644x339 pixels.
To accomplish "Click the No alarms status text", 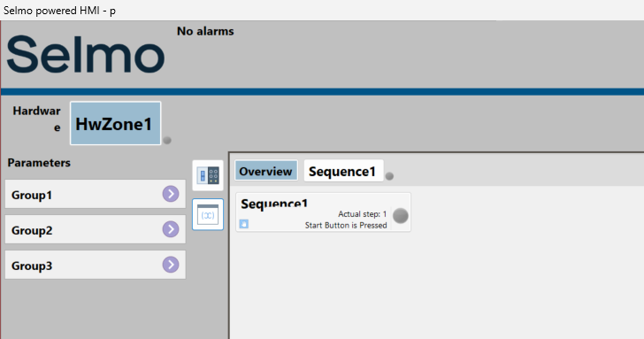I will coord(205,31).
